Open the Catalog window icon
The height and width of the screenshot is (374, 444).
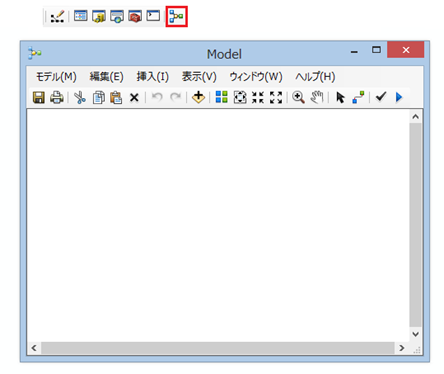tap(99, 16)
